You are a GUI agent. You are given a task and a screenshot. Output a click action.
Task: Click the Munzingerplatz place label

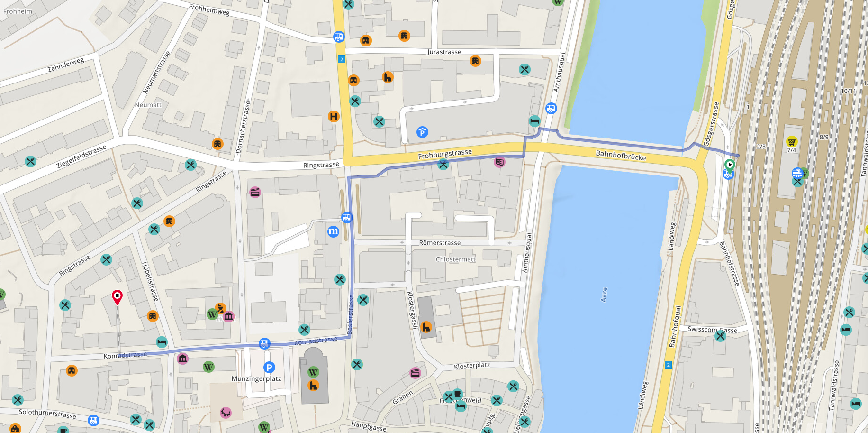point(256,378)
